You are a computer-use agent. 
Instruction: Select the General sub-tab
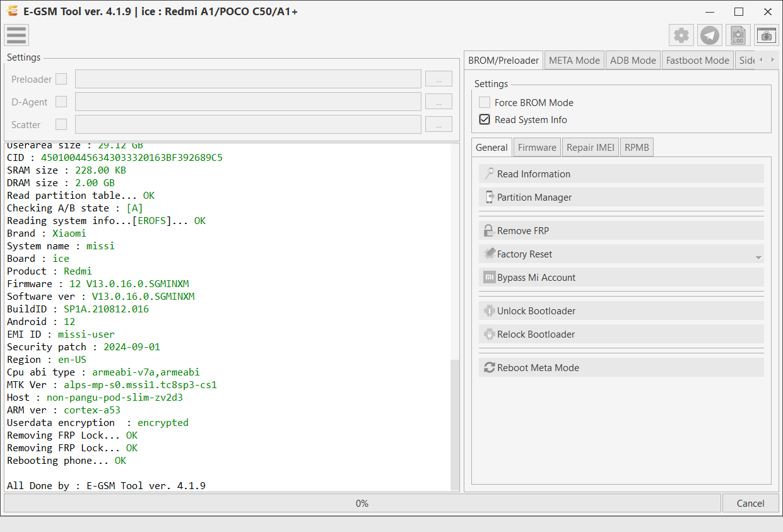pyautogui.click(x=492, y=147)
